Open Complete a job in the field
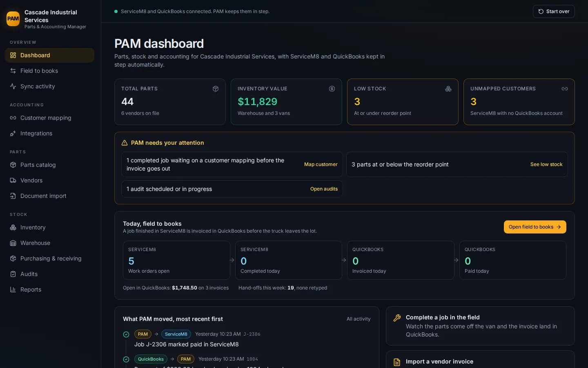Screen dimensions: 588x368 (480, 326)
